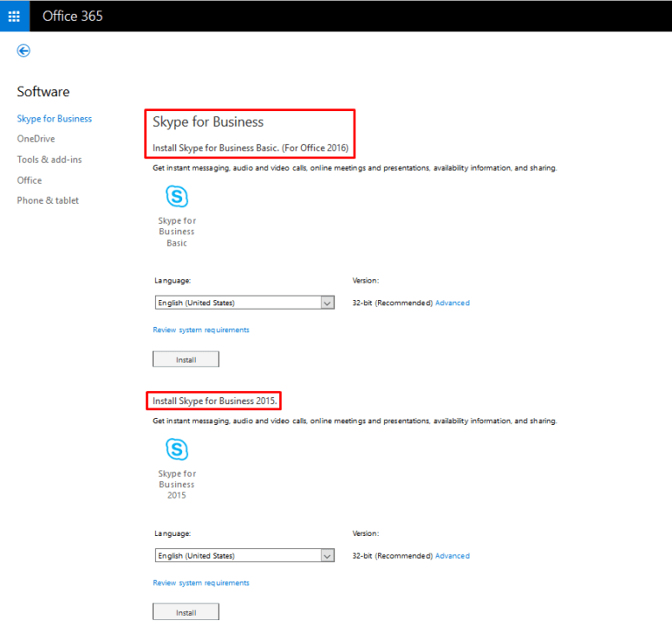Click '32-bit (Recommended)' text under 2015 version

[393, 555]
